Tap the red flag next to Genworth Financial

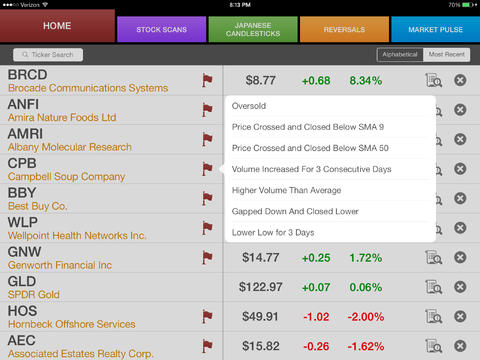pyautogui.click(x=207, y=258)
